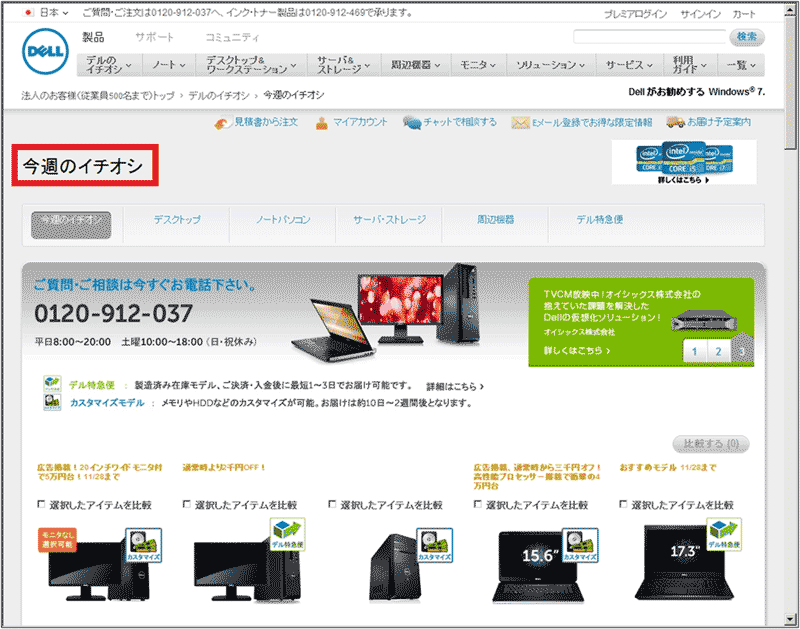The width and height of the screenshot is (800, 629).
Task: Expand the デルのイチオシ nav menu
Action: click(x=108, y=65)
